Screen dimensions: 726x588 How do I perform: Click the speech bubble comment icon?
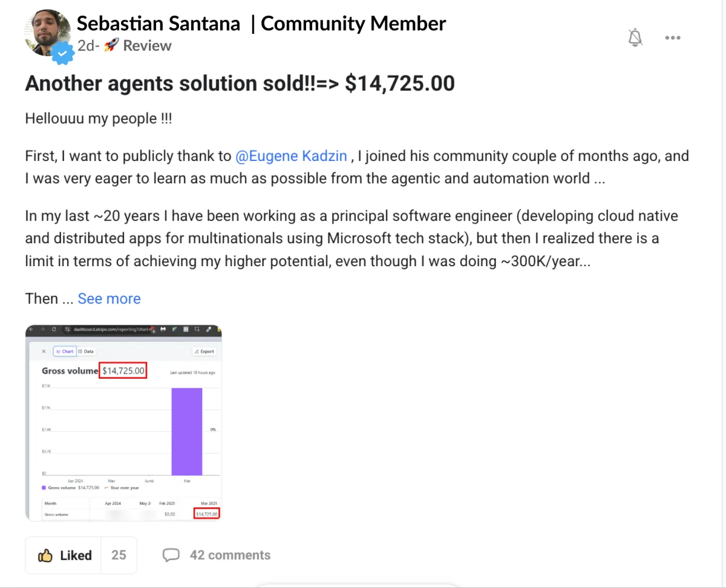pos(171,555)
